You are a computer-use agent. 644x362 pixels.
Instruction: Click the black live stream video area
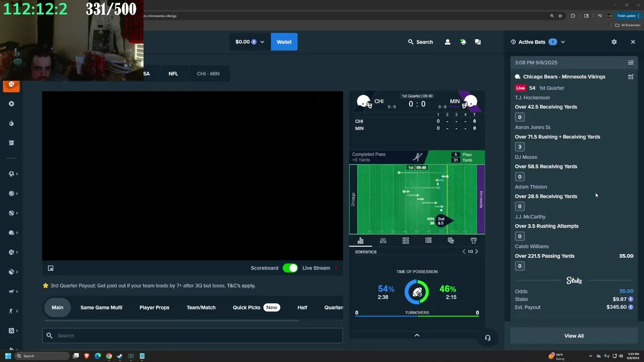(x=193, y=176)
